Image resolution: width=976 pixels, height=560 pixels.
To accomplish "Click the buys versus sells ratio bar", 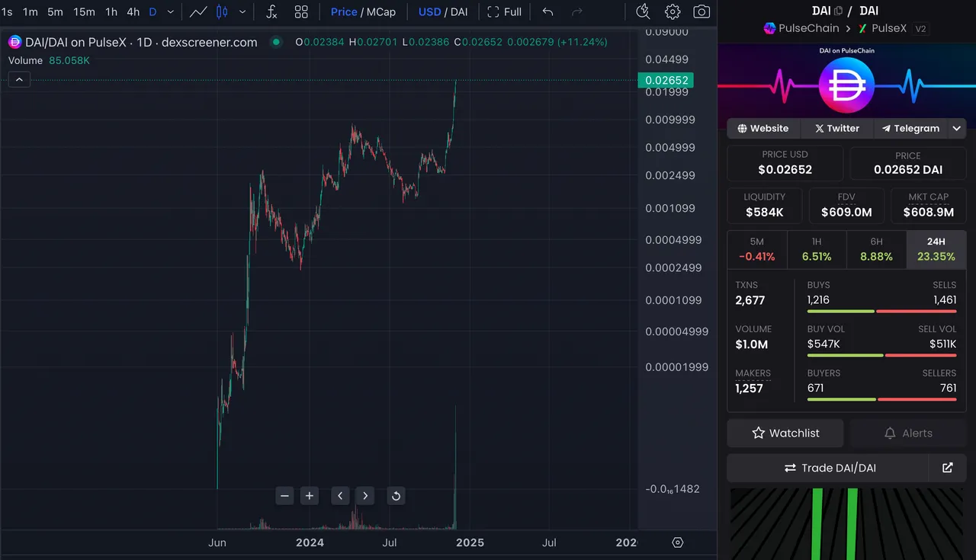I will pyautogui.click(x=881, y=311).
